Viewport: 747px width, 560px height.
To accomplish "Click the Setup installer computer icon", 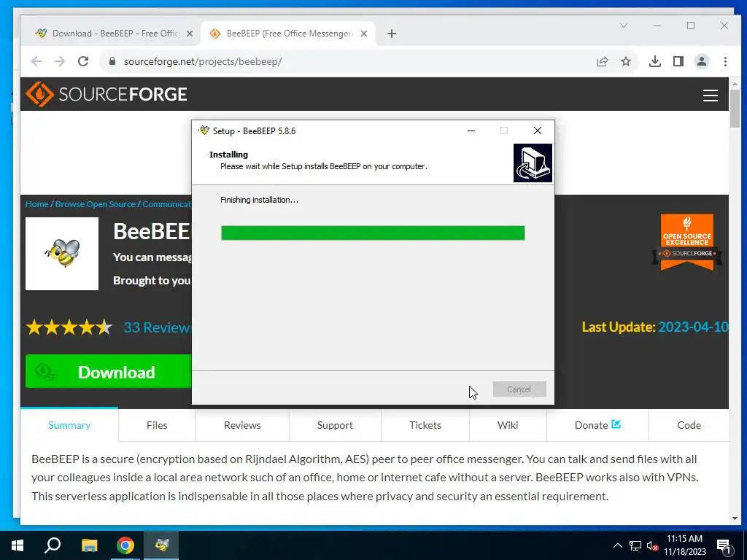I will [x=533, y=163].
